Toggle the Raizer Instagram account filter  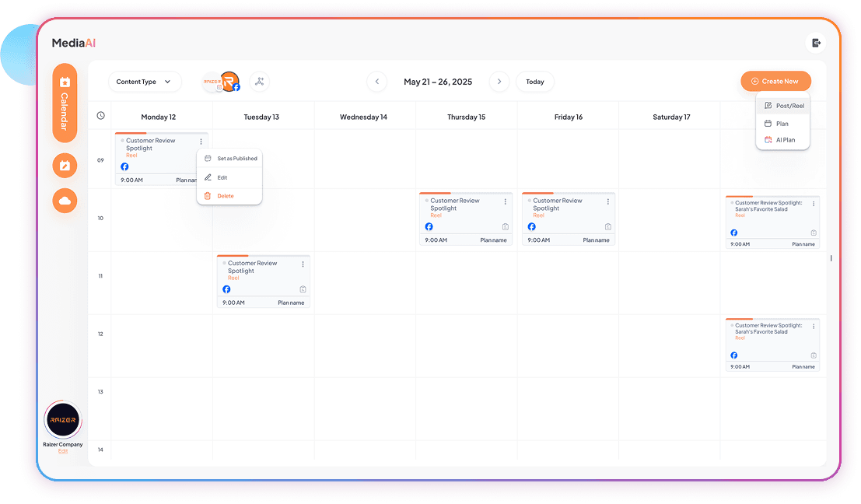[x=212, y=82]
